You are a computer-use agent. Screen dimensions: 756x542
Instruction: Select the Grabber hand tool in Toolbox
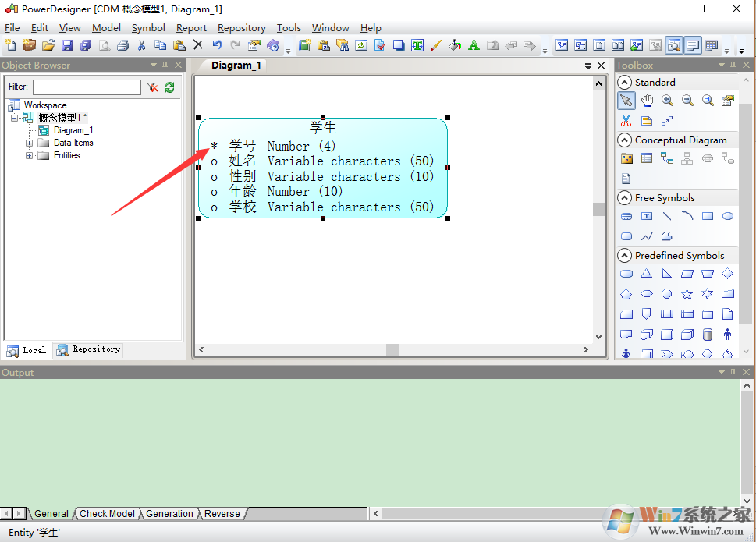pos(647,101)
